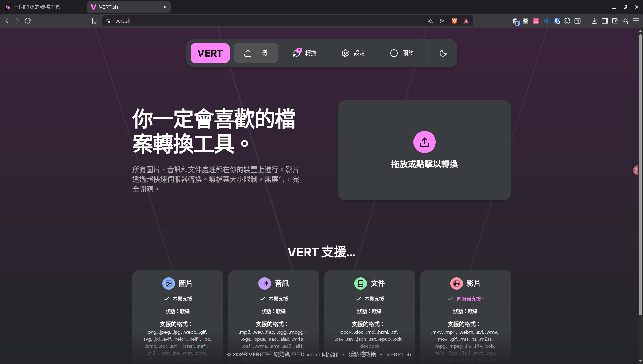The image size is (643, 364).
Task: Click the 文件 document category icon
Action: pyautogui.click(x=361, y=283)
